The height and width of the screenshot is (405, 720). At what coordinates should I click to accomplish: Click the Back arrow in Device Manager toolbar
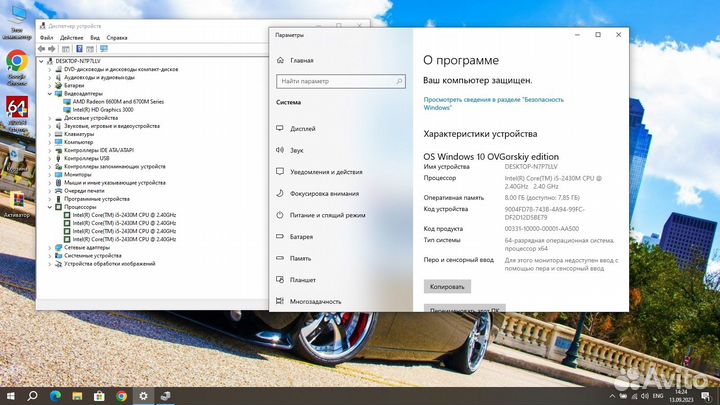pyautogui.click(x=43, y=48)
